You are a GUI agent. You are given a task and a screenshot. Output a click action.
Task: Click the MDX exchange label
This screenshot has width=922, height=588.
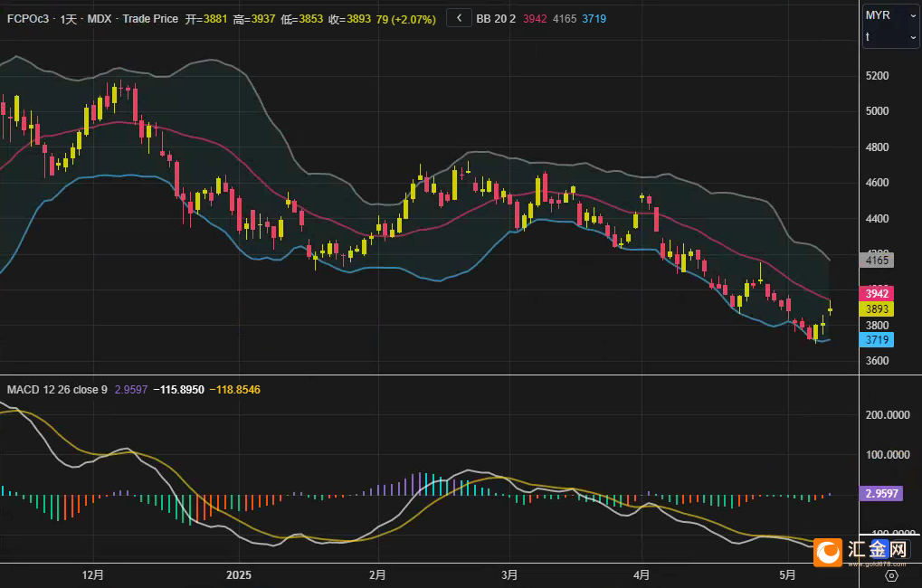[x=100, y=19]
